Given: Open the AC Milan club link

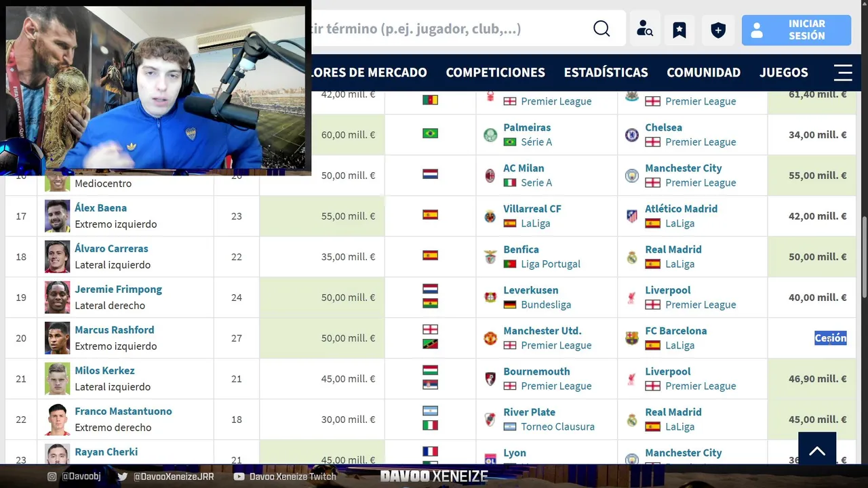Looking at the screenshot, I should click(524, 168).
